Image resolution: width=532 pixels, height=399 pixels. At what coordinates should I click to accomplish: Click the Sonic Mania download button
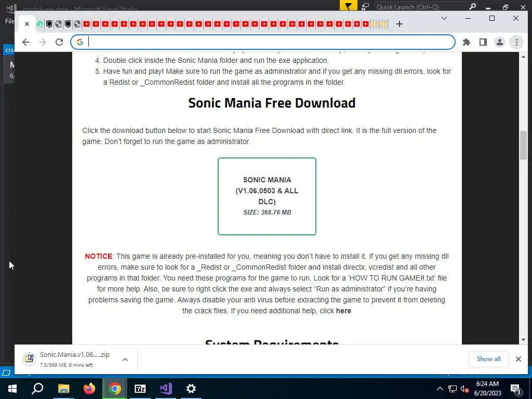(267, 196)
